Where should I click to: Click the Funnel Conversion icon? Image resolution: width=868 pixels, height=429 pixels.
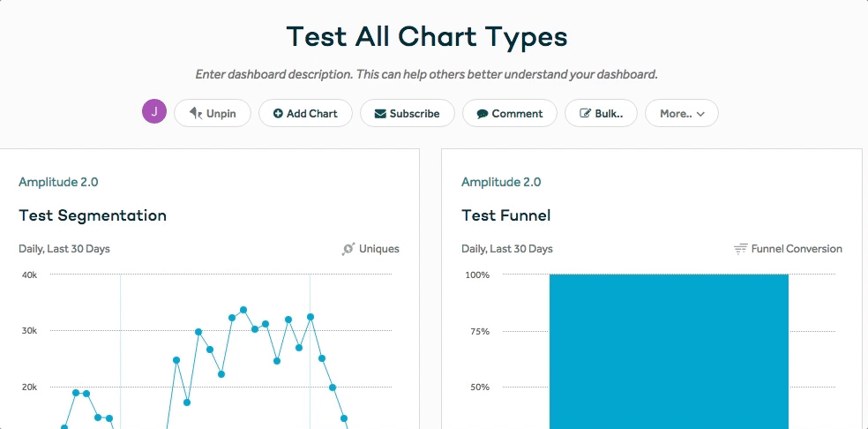pos(741,249)
